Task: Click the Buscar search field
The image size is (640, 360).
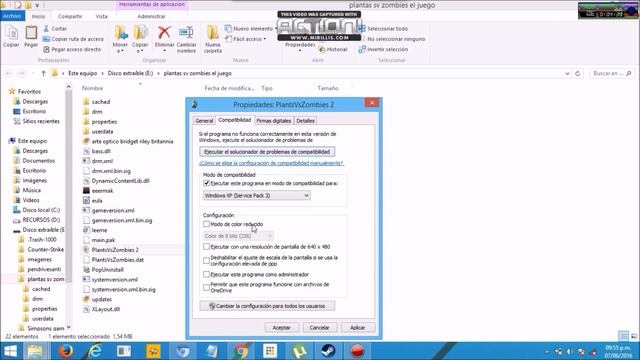Action: [x=611, y=73]
